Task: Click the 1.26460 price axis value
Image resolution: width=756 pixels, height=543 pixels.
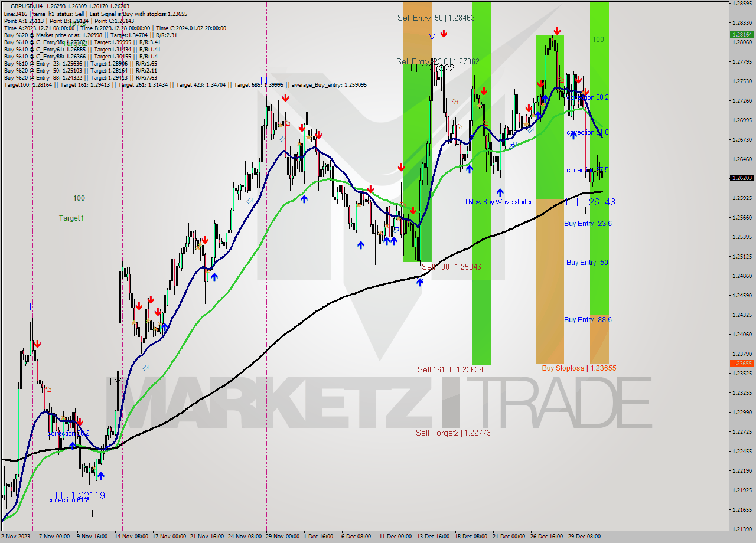Action: 742,159
